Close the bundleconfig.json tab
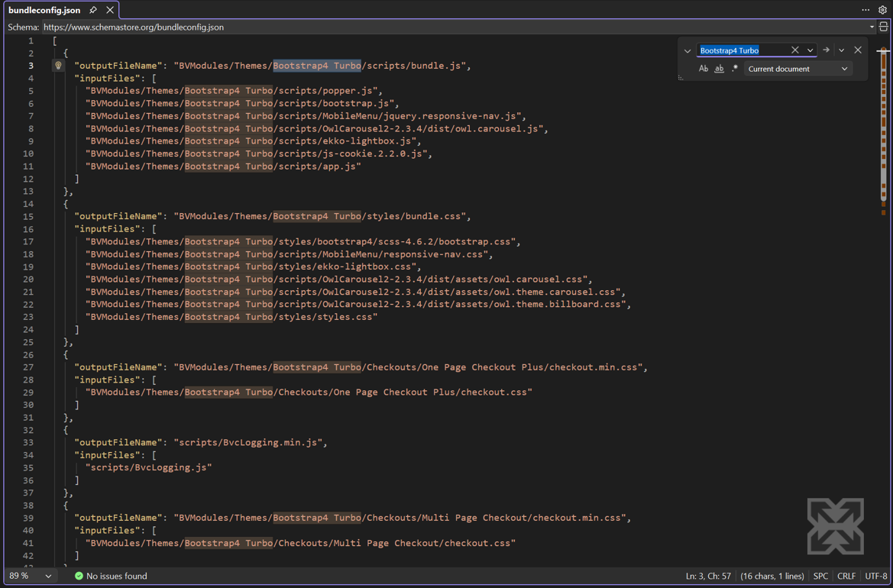Image resolution: width=893 pixels, height=588 pixels. pos(110,10)
